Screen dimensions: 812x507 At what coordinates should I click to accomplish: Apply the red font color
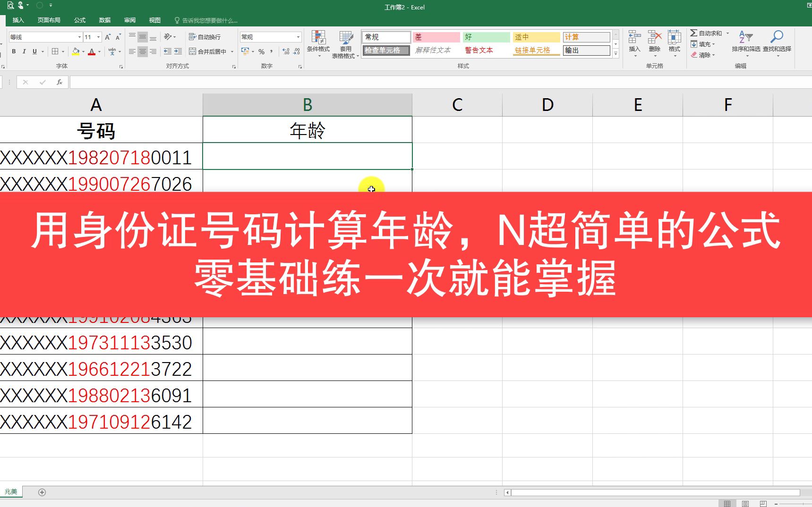92,51
